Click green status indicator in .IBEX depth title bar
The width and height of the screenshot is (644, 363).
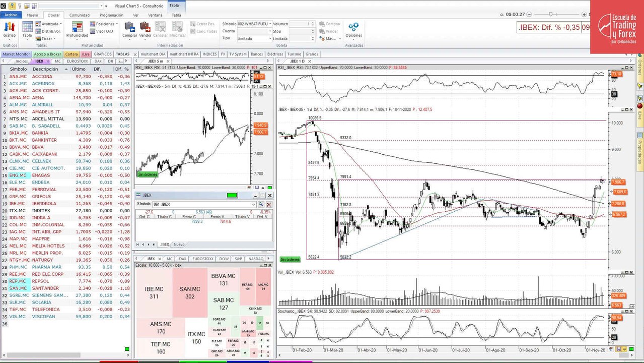point(232,195)
